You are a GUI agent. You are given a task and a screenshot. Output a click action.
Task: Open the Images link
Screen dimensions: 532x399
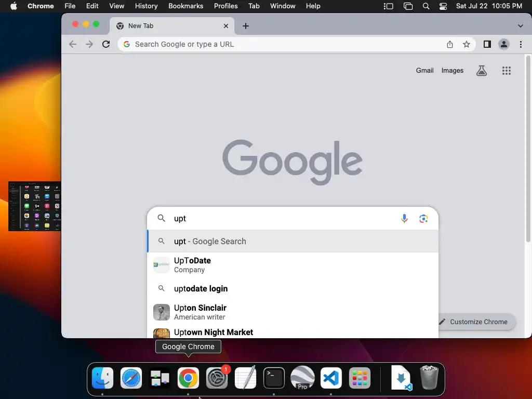[453, 71]
